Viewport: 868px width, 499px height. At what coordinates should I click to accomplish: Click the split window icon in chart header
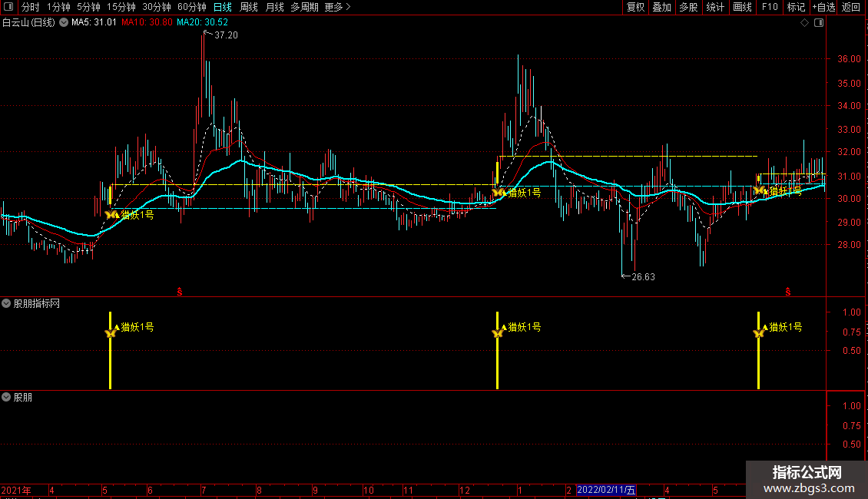point(819,23)
